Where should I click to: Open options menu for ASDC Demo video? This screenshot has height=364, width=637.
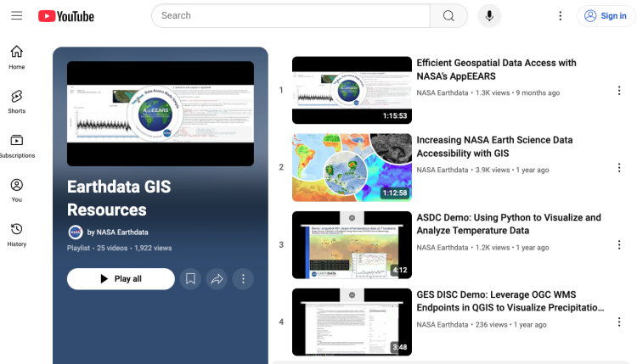(619, 244)
